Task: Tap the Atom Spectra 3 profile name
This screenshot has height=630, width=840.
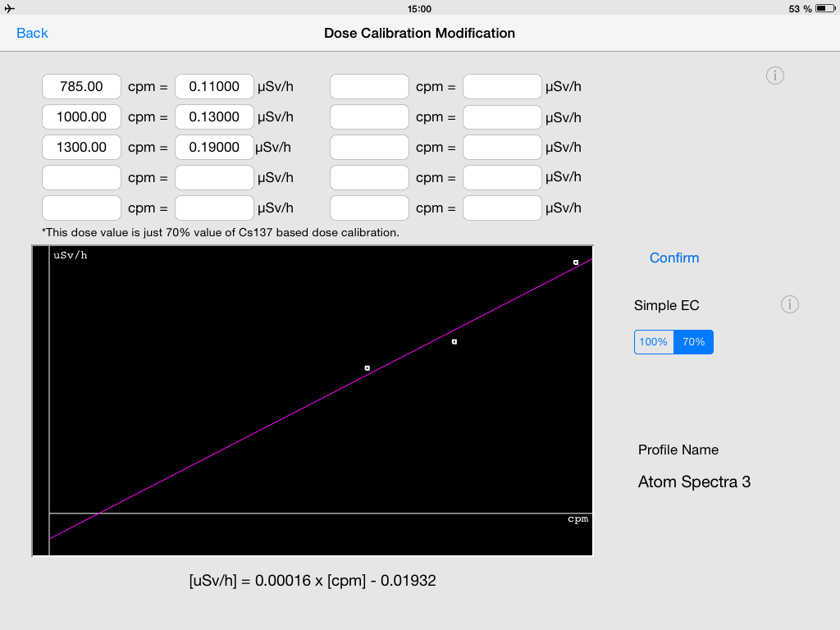Action: click(694, 482)
